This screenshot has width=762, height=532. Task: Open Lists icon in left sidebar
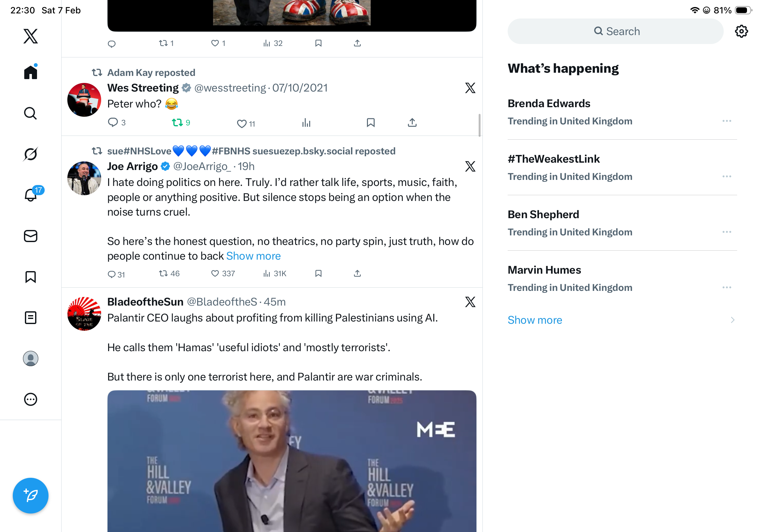point(31,318)
